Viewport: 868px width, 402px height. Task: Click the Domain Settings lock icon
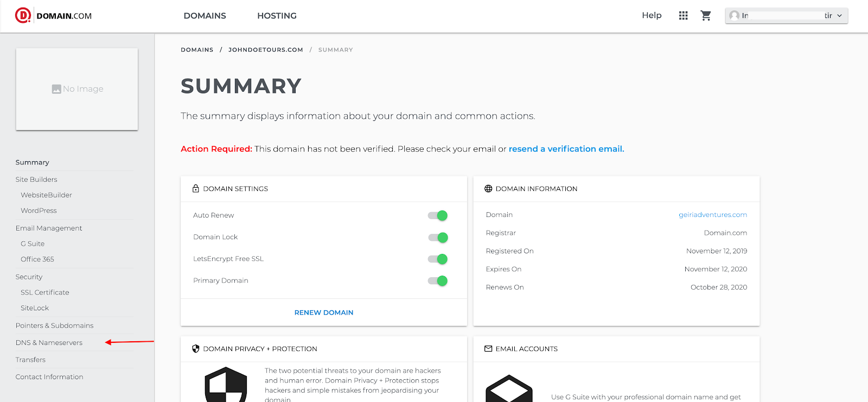[x=196, y=188]
